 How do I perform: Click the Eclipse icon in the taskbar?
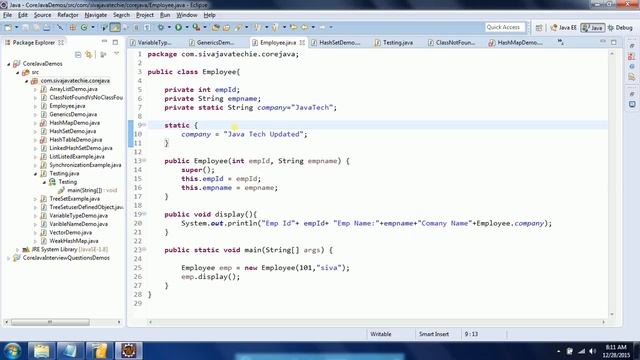coord(129,351)
